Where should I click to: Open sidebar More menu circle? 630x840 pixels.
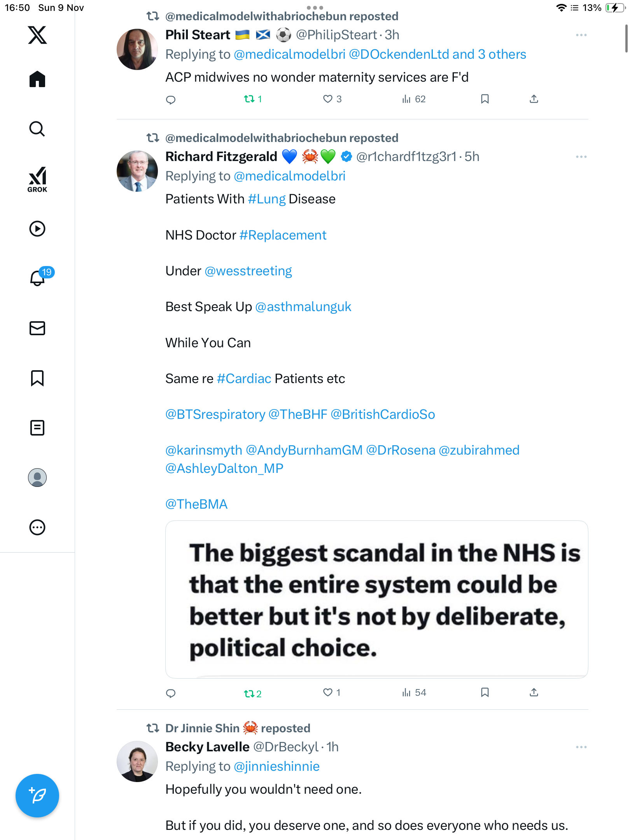[x=37, y=527]
